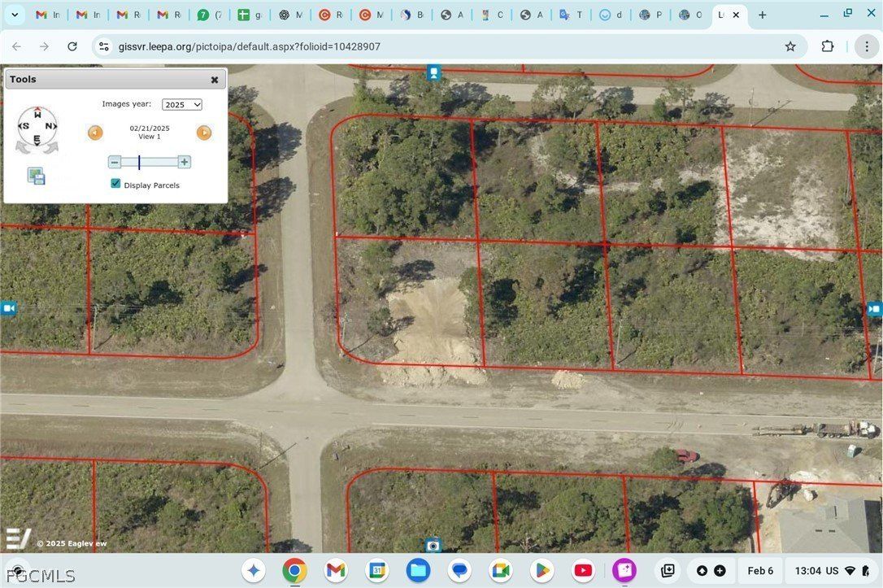Image resolution: width=883 pixels, height=588 pixels.
Task: Click the plus control on the zoom slider
Action: [185, 162]
